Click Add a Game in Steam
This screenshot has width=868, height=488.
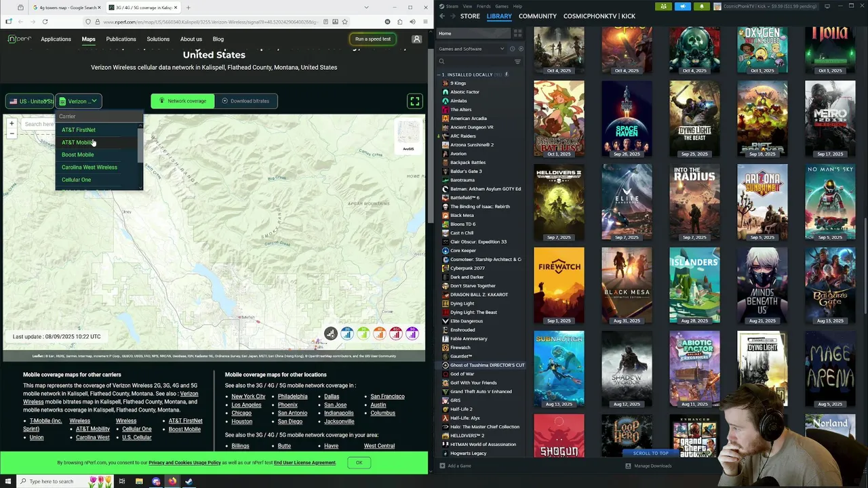point(455,466)
